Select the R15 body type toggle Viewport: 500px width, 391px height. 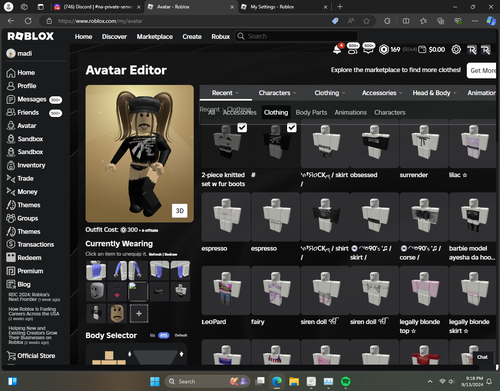(x=163, y=335)
